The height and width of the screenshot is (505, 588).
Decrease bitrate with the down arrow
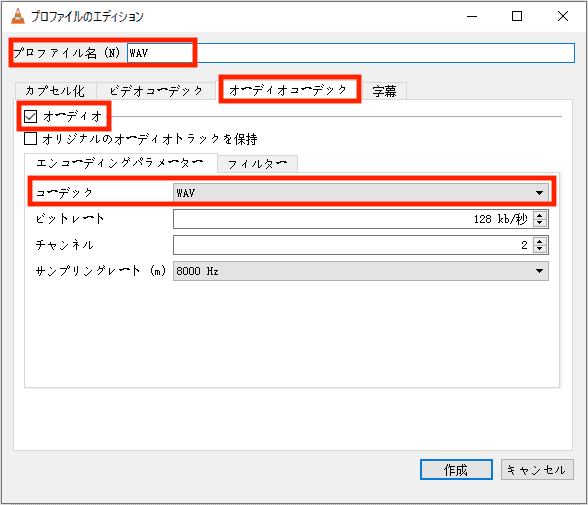point(540,223)
